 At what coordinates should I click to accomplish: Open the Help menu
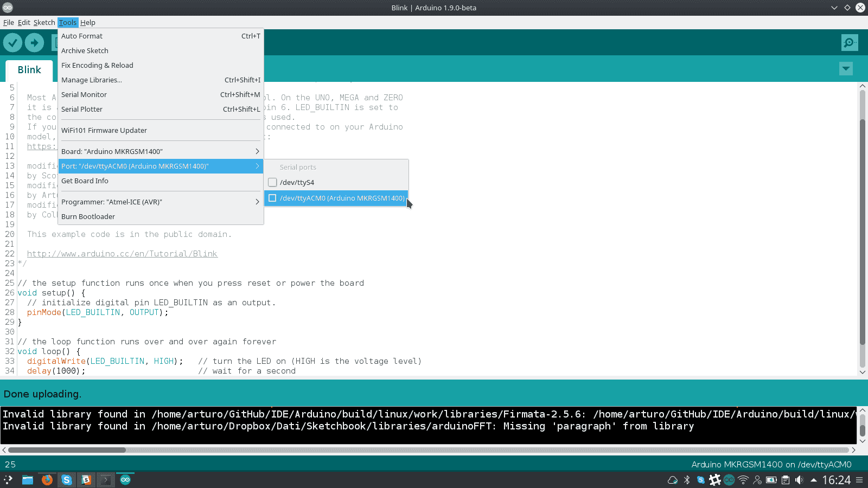coord(88,22)
